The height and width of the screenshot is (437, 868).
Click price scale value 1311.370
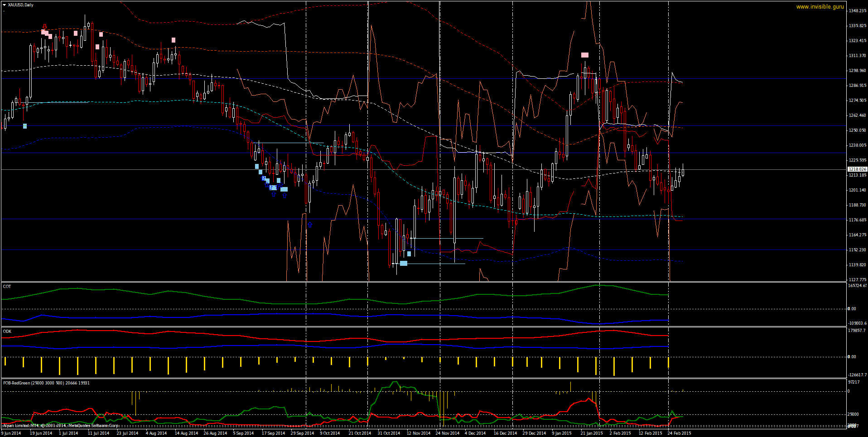[858, 55]
